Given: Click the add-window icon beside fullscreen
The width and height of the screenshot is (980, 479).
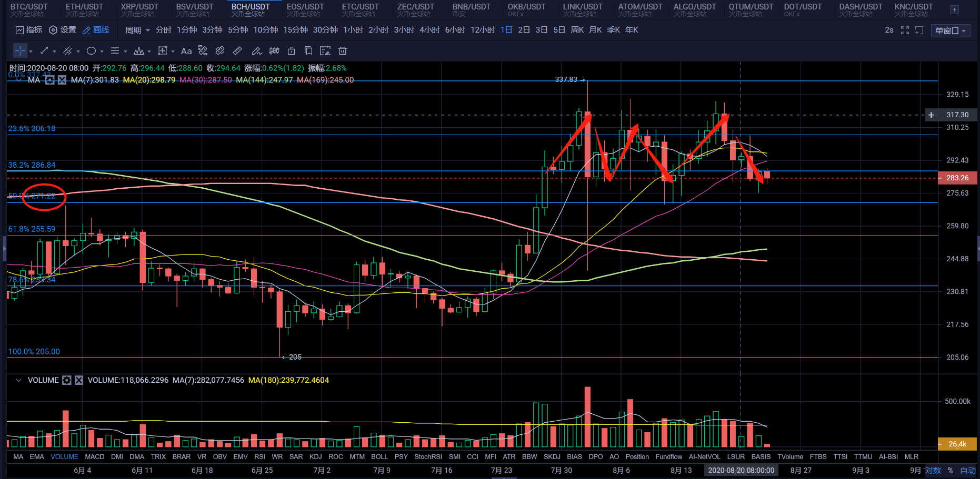Looking at the screenshot, I should 919,30.
